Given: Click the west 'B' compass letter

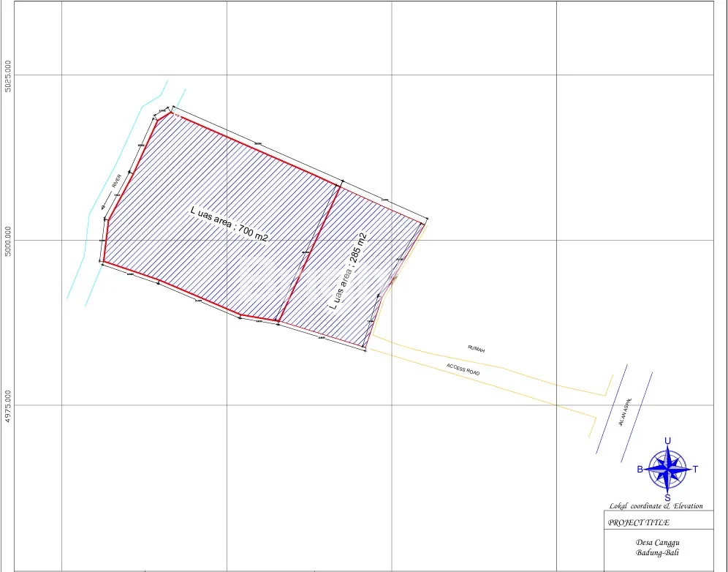Looking at the screenshot, I should tap(640, 470).
